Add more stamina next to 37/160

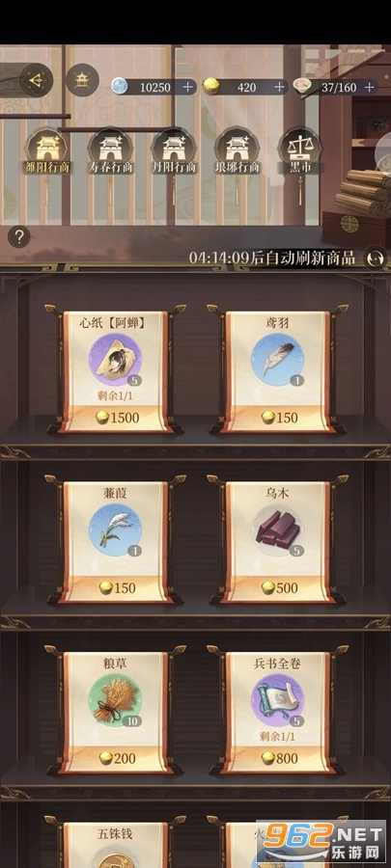coord(370,87)
